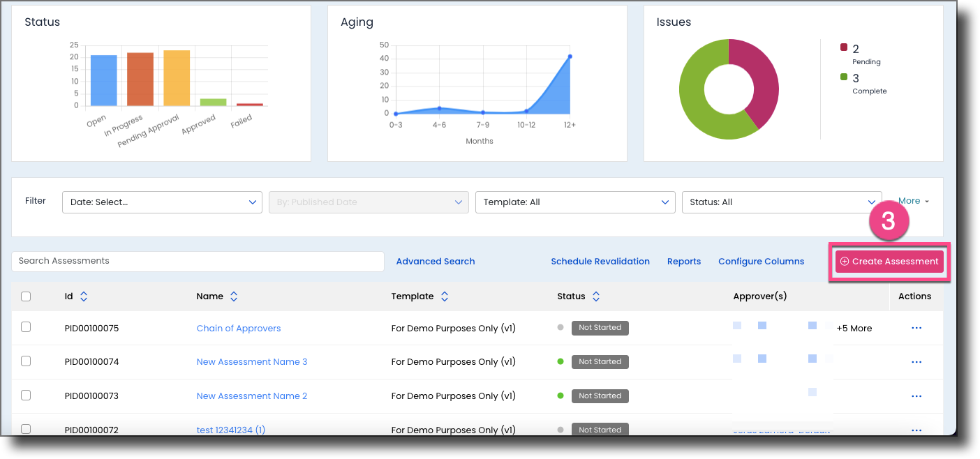
Task: Expand the More filters option
Action: [x=912, y=200]
